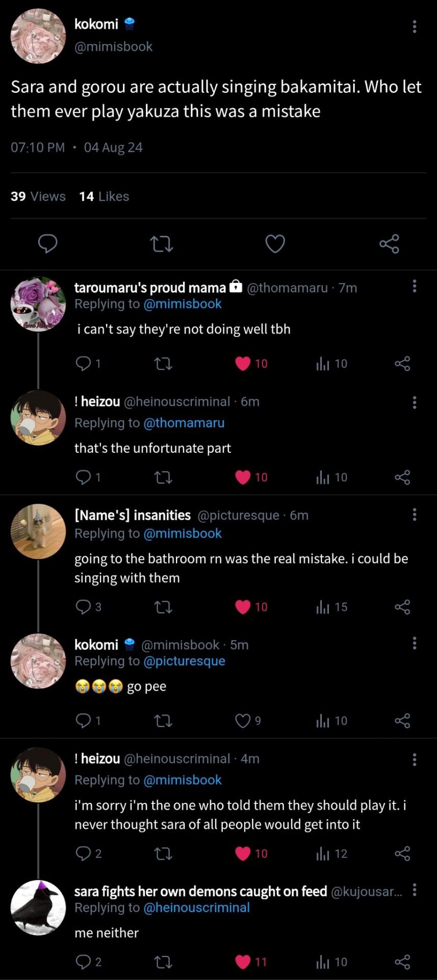Unlike taroumaru's proud mama's reply
Viewport: 437px width, 980px height.
coord(243,363)
